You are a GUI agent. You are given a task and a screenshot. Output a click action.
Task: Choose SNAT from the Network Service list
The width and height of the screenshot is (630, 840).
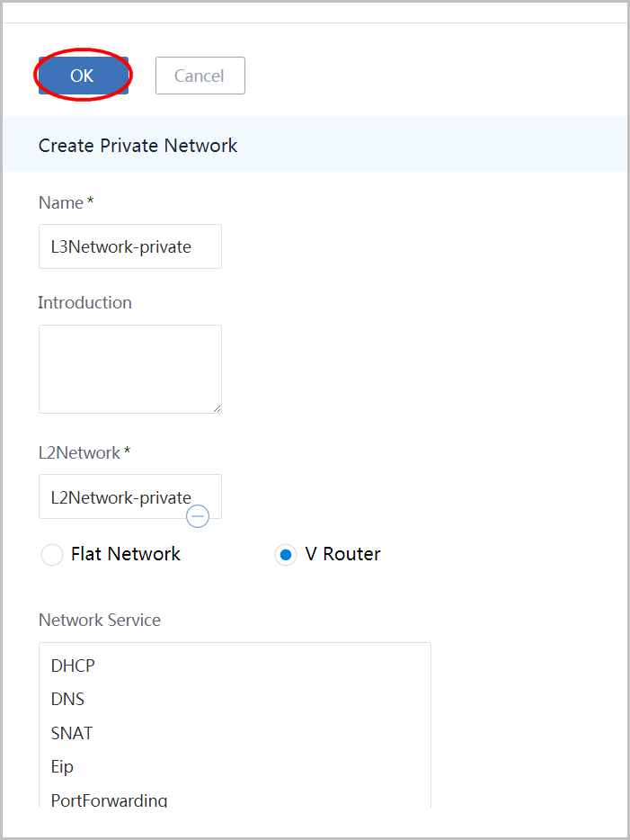72,733
